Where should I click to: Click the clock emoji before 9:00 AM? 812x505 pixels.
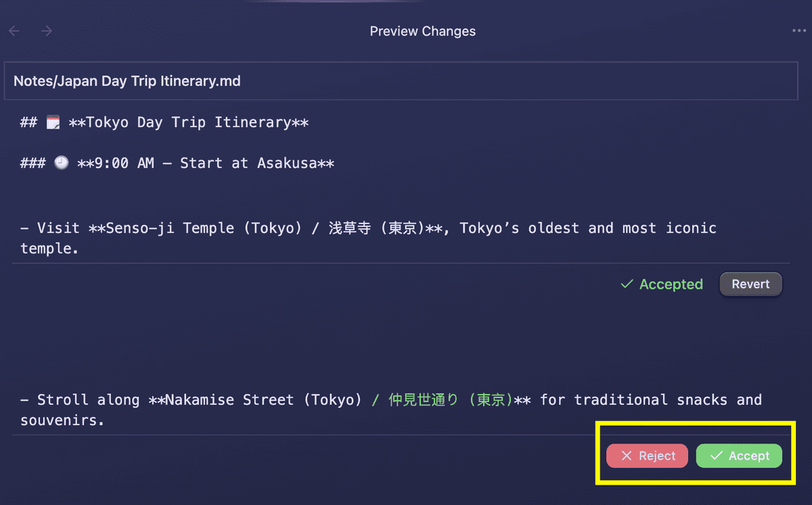tap(61, 163)
